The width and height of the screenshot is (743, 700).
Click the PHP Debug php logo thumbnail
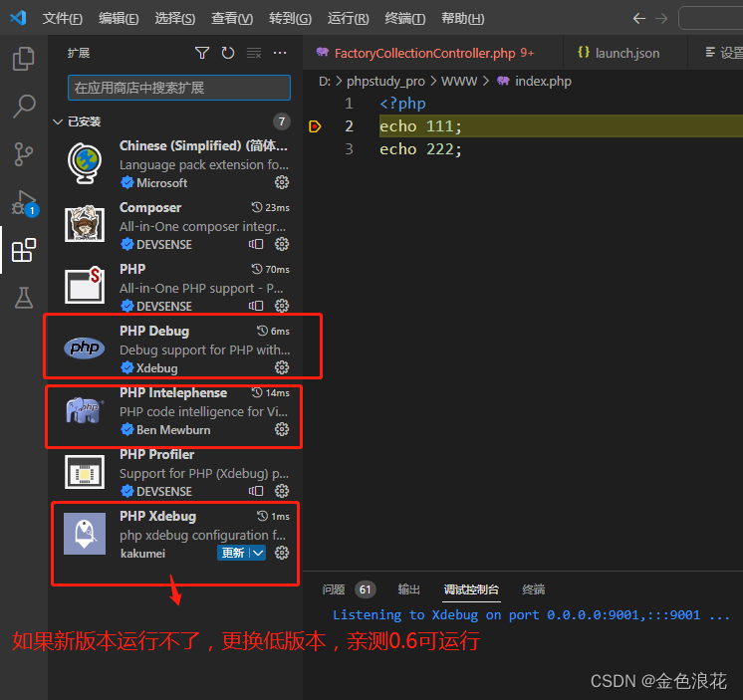point(85,349)
